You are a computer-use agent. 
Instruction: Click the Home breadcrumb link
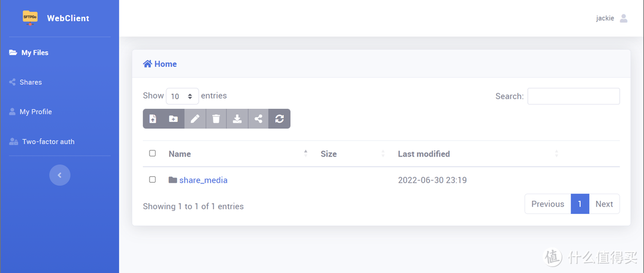tap(165, 64)
